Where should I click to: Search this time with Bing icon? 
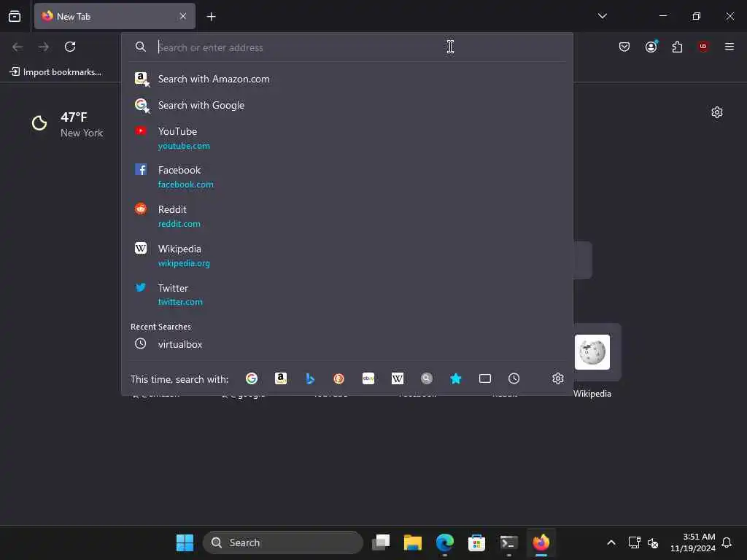[x=309, y=378]
